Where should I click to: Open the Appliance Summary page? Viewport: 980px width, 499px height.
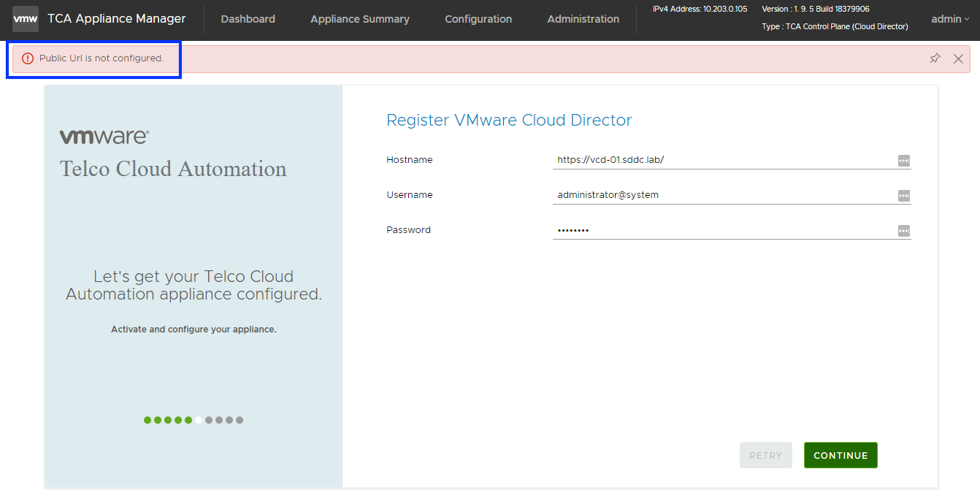click(x=359, y=19)
